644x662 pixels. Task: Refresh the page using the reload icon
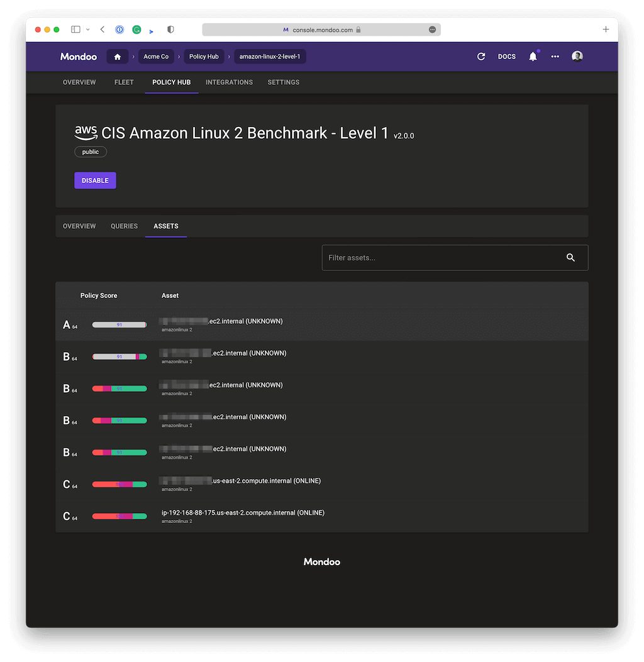pos(481,56)
